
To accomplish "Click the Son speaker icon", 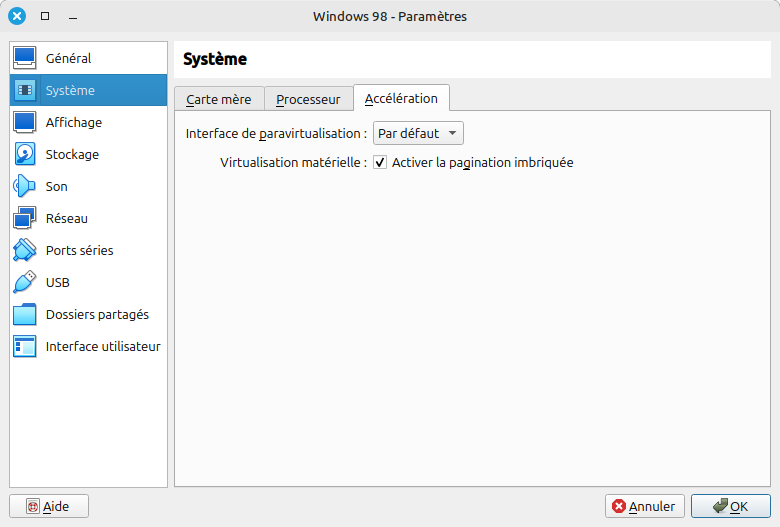I will click(x=24, y=186).
